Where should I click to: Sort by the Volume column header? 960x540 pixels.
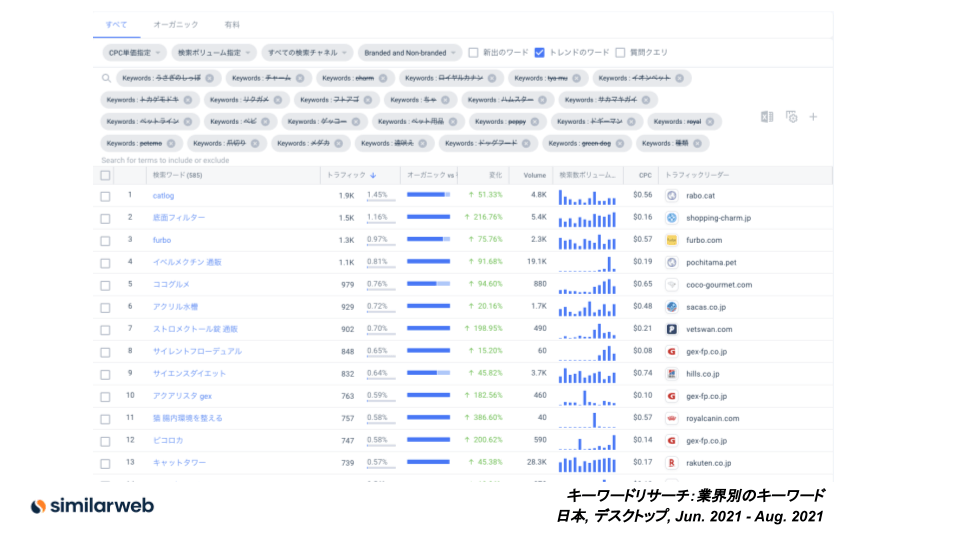(x=534, y=175)
